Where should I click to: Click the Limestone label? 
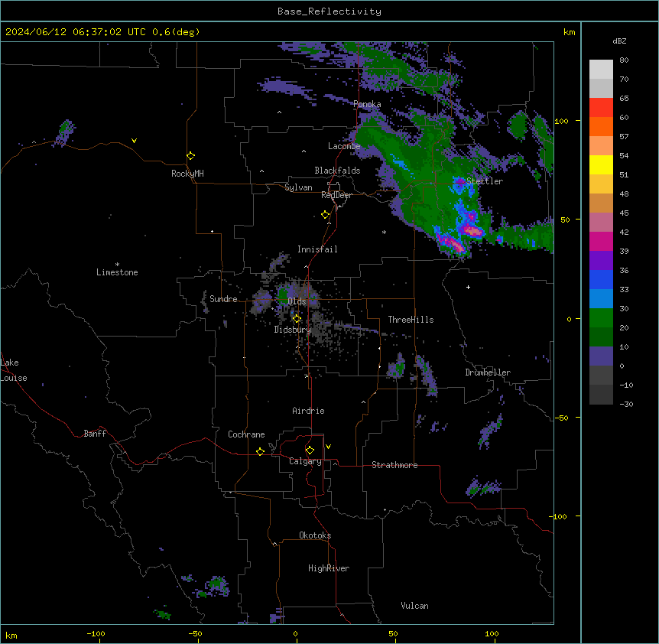pos(117,272)
